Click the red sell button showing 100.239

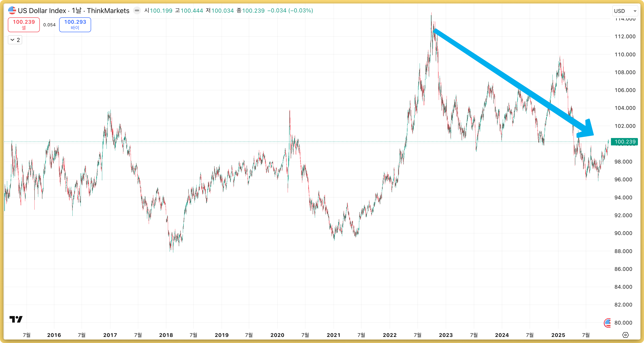pos(24,25)
